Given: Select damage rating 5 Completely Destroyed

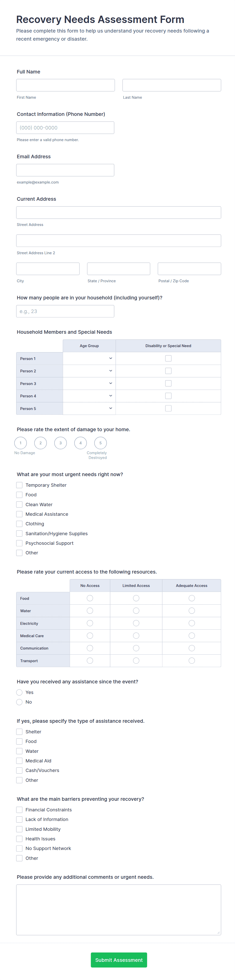Looking at the screenshot, I should click(101, 443).
